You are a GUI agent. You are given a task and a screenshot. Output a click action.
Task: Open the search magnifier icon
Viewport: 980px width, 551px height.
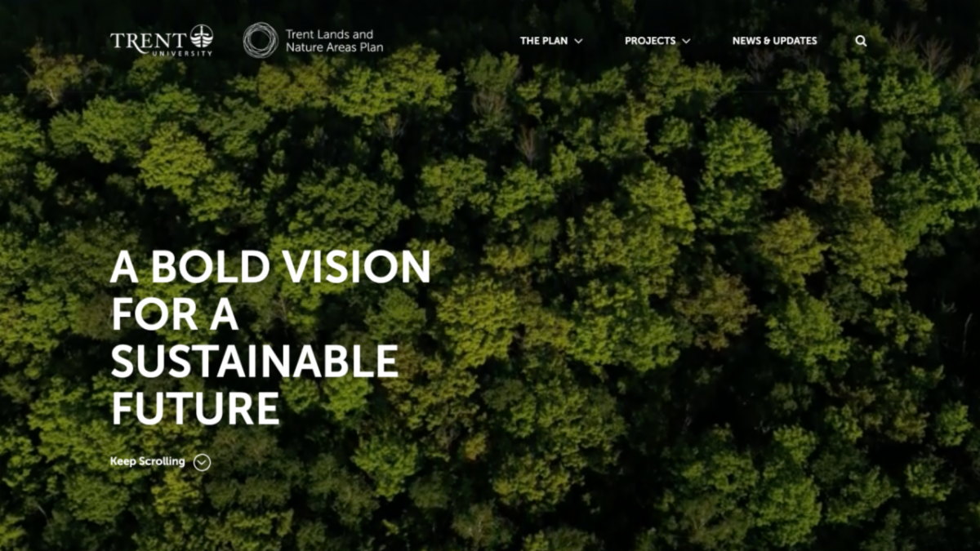click(861, 41)
